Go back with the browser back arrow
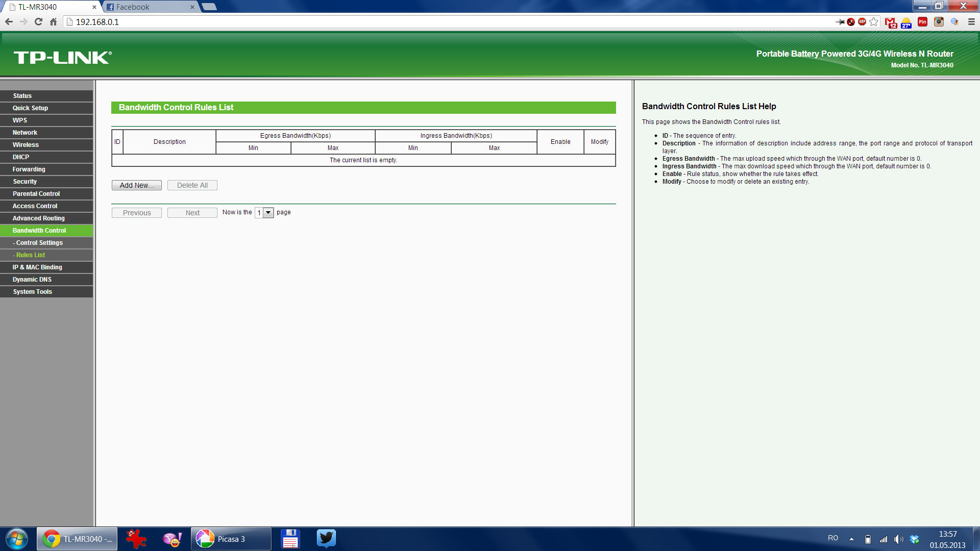The image size is (980, 551). tap(9, 22)
